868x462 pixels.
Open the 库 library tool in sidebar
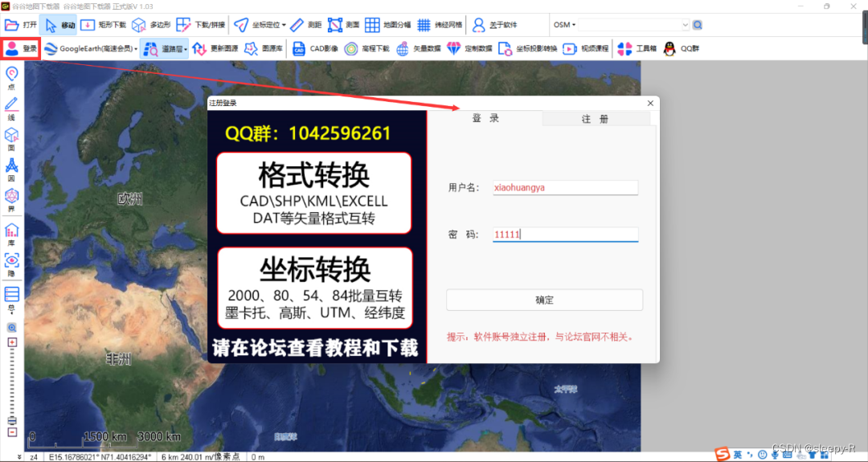[11, 234]
